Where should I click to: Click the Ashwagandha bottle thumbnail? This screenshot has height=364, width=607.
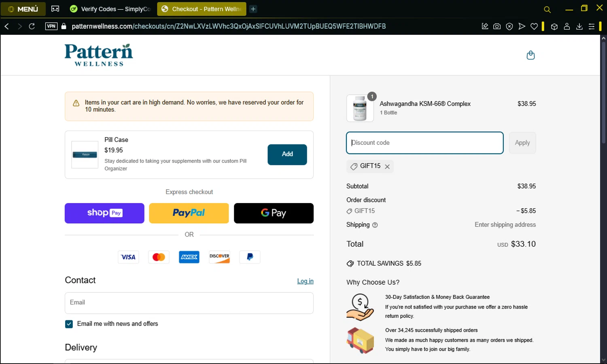[360, 108]
